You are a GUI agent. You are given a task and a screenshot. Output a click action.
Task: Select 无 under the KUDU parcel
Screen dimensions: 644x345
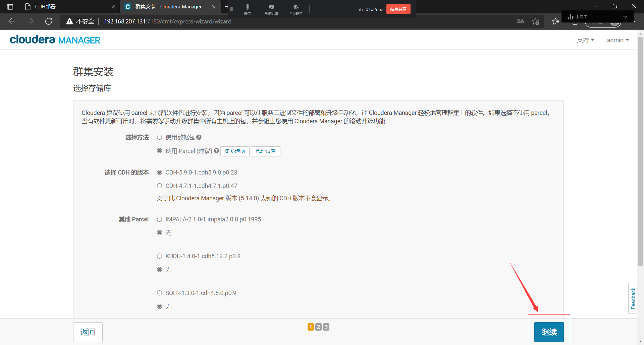pos(160,270)
